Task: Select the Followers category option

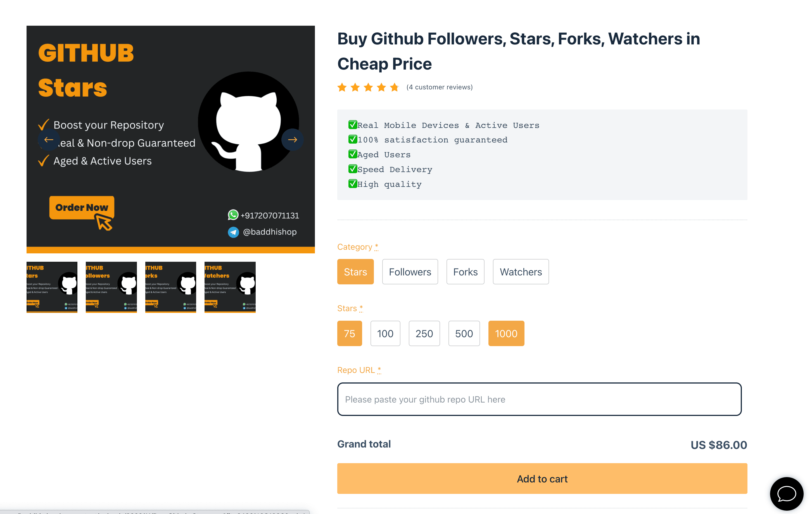Action: (410, 272)
